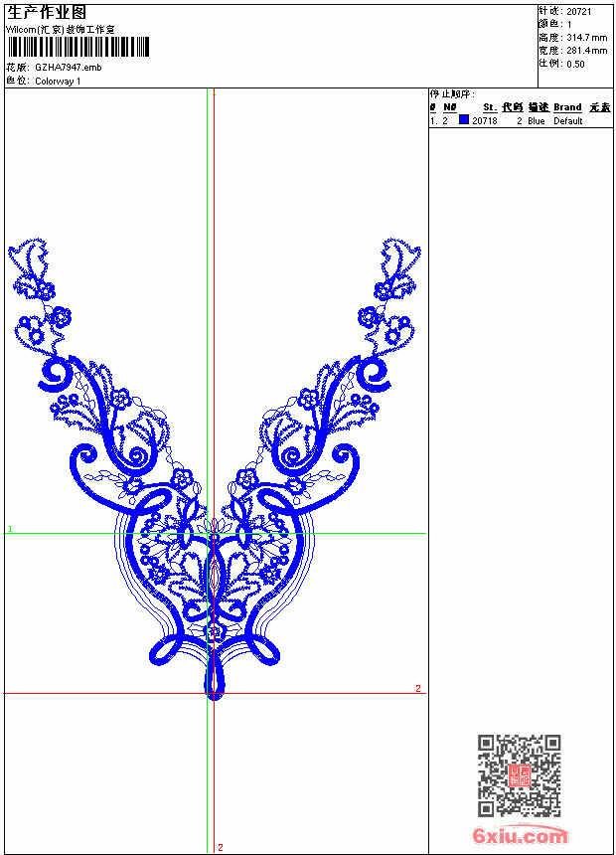Click the green marker 1 label at the left edge

[10, 529]
